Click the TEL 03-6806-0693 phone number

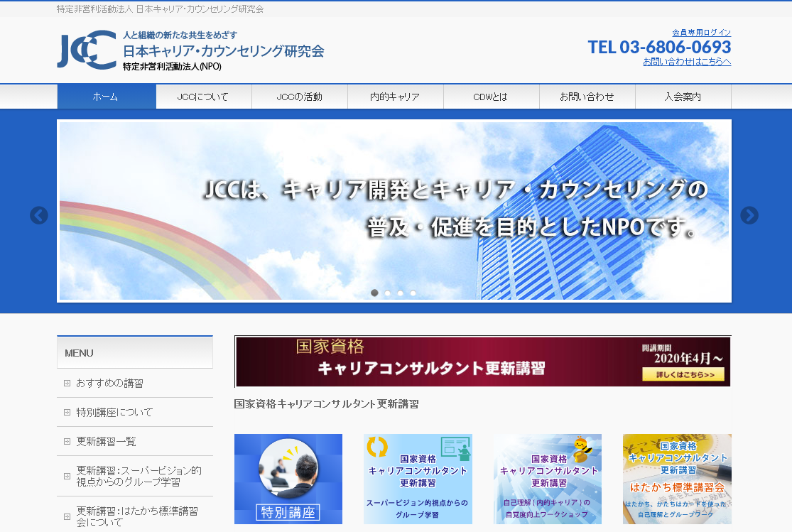[659, 47]
